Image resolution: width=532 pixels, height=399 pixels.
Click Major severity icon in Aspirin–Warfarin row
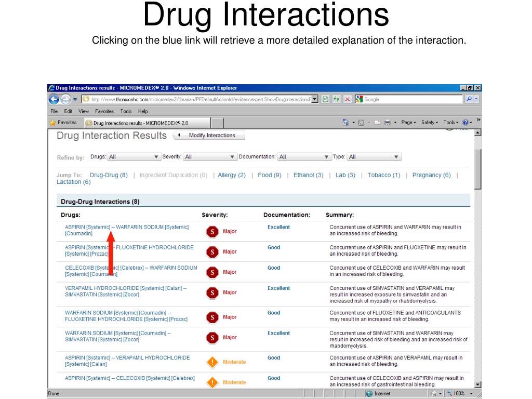[212, 232]
